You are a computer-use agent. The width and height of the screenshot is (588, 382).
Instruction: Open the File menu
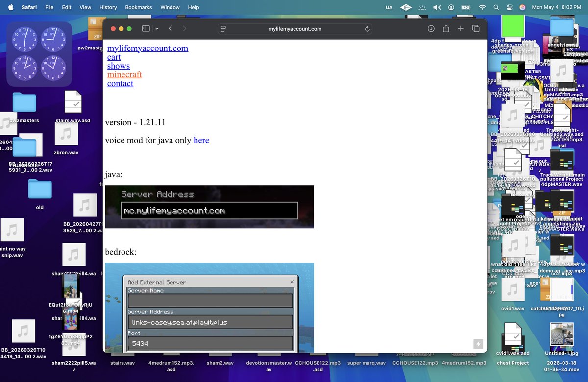pyautogui.click(x=49, y=7)
